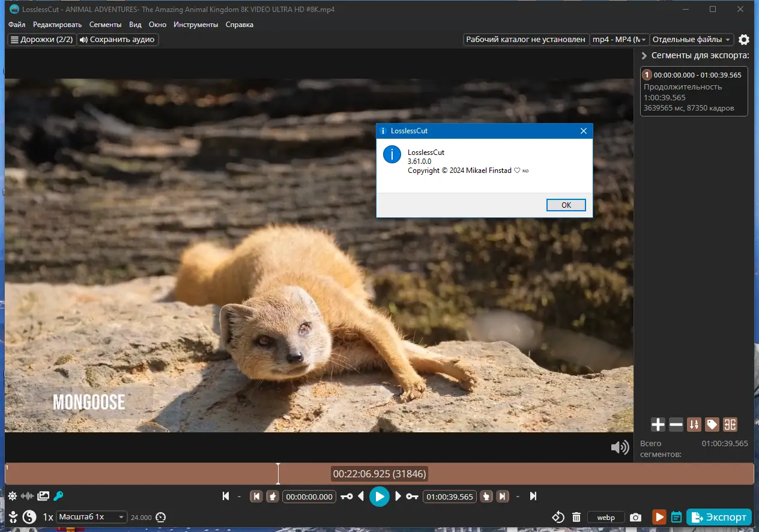Toggle the thumbnails display icon
The image size is (759, 532).
click(43, 496)
